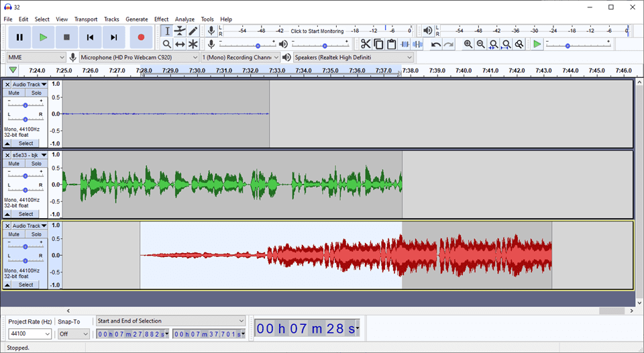Select the Envelope tool
The width and height of the screenshot is (644, 353).
pyautogui.click(x=180, y=31)
